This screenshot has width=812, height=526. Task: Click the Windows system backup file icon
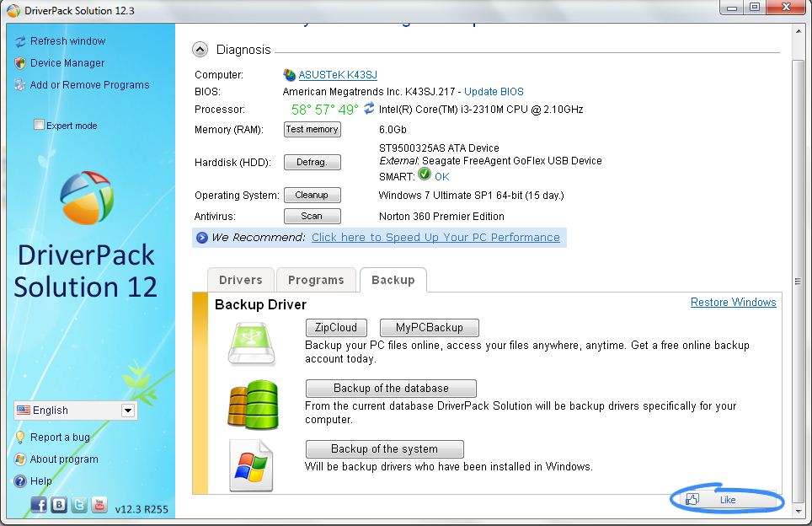(x=251, y=465)
